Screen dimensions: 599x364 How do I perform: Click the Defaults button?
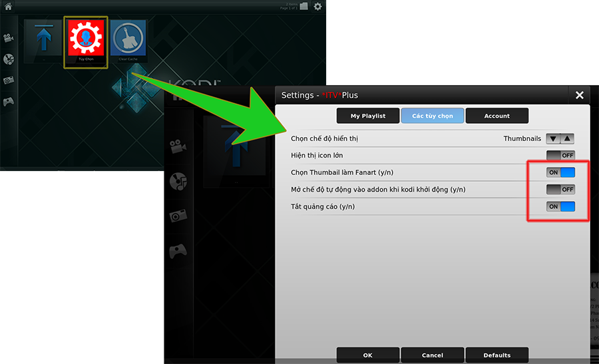point(497,355)
